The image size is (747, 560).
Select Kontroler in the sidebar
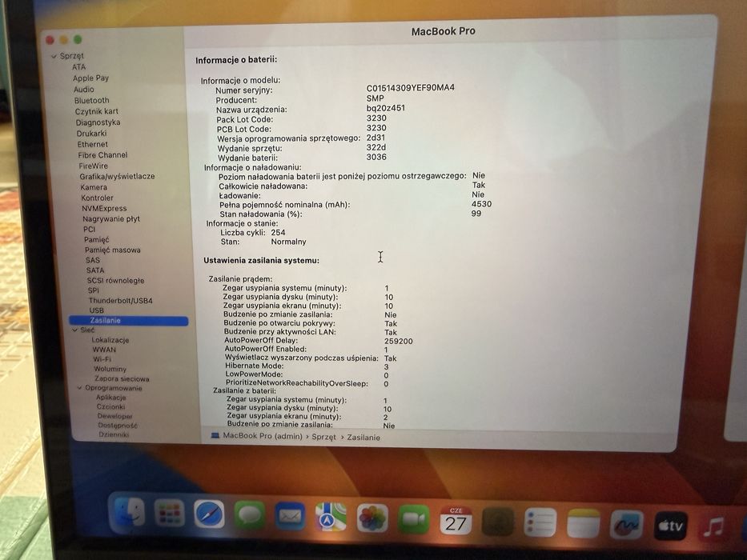[97, 198]
